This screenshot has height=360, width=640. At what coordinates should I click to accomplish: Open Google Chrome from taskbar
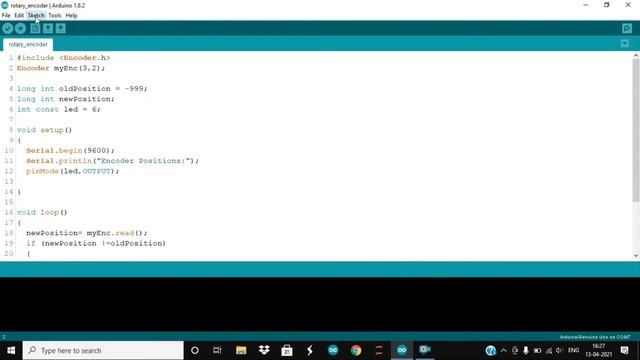coord(356,350)
